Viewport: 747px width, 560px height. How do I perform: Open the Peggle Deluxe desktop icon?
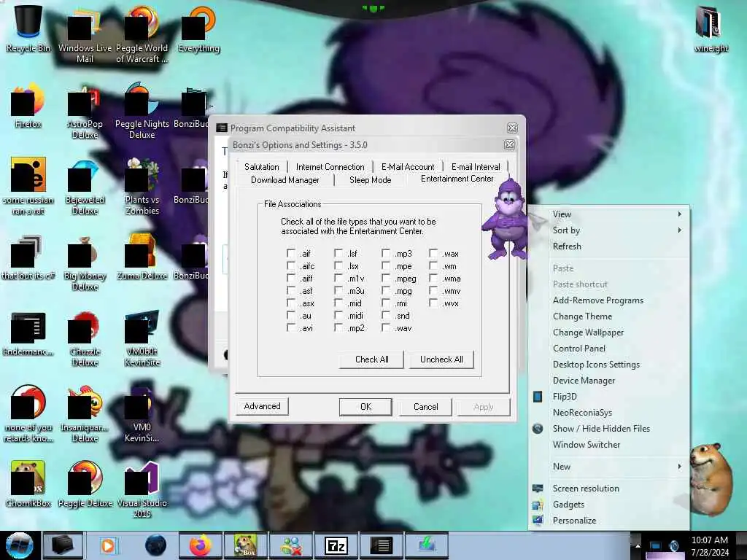(85, 484)
